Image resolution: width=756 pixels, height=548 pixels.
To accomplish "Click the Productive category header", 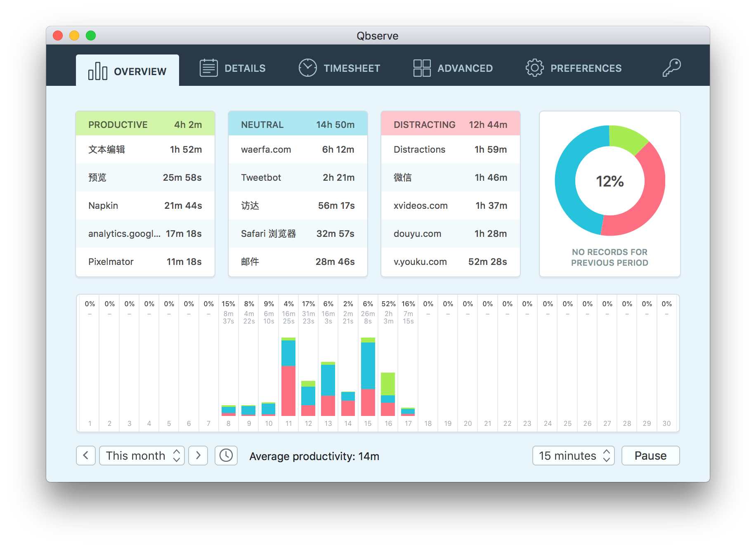I will tap(145, 124).
